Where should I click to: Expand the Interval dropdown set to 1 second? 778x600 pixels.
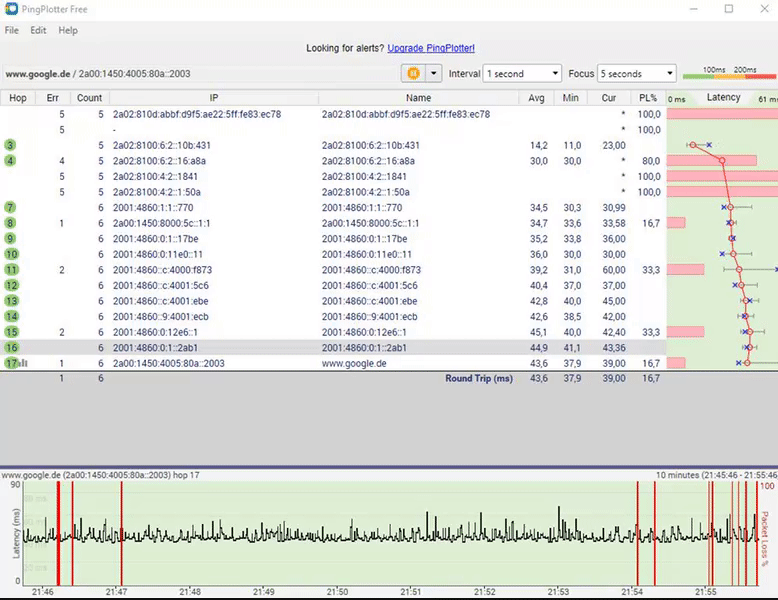pyautogui.click(x=522, y=73)
